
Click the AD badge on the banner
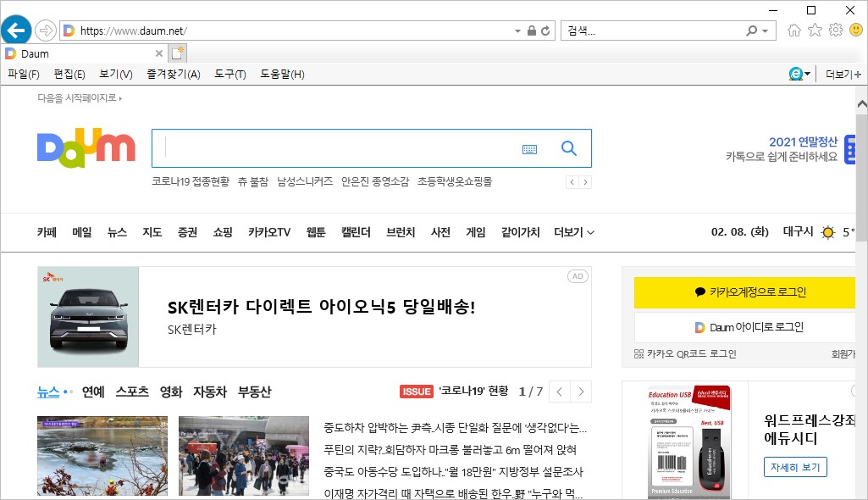pyautogui.click(x=578, y=276)
